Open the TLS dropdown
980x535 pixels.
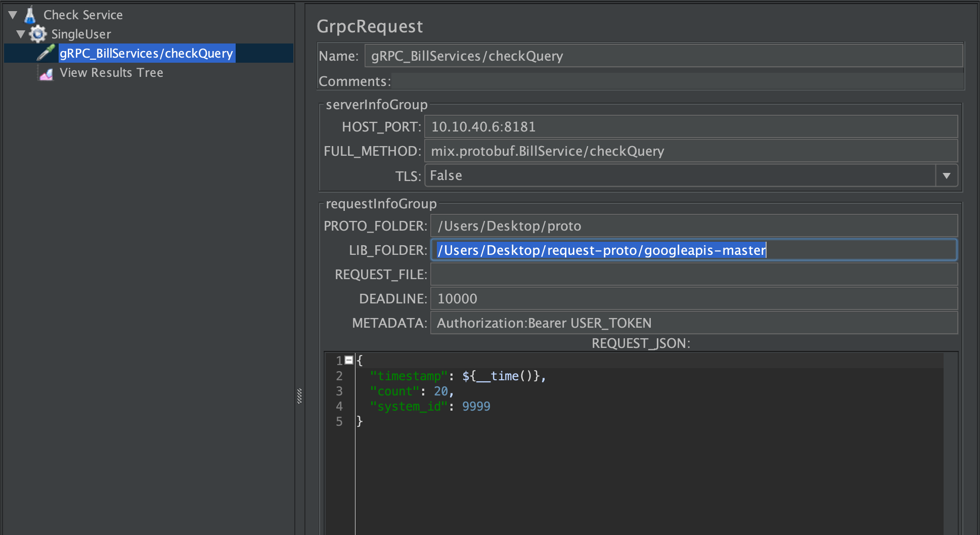coord(946,175)
